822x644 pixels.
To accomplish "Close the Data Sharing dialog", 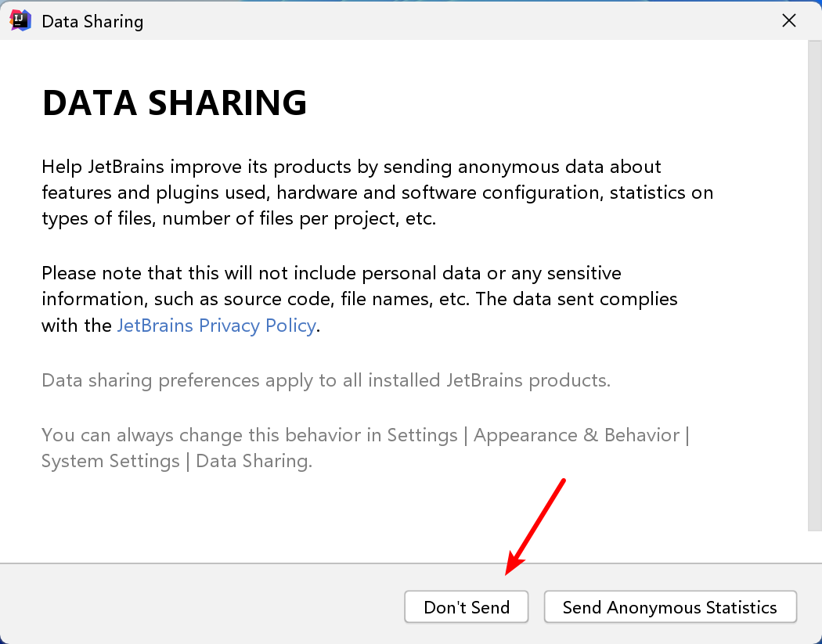I will [x=789, y=21].
